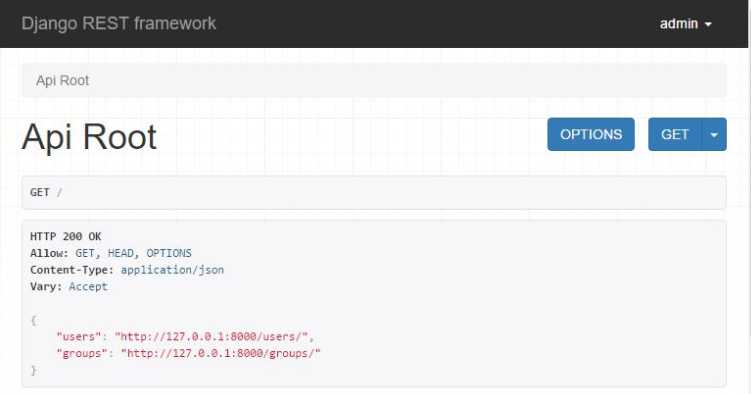Screen dimensions: 751x394
Task: Click the closing curly brace of JSON
Action: point(34,370)
